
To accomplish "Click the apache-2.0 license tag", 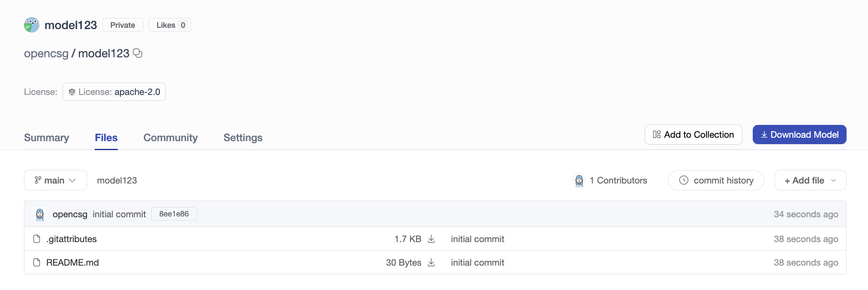I will point(114,92).
